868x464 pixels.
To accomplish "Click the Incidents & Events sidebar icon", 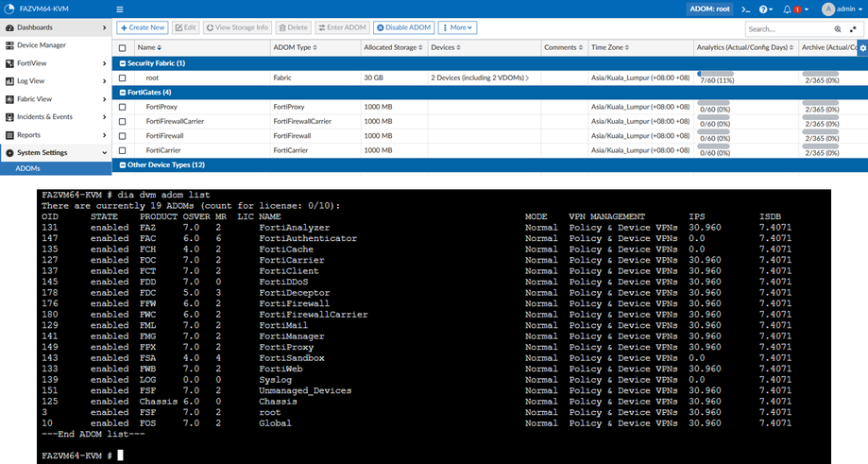I will (x=9, y=117).
